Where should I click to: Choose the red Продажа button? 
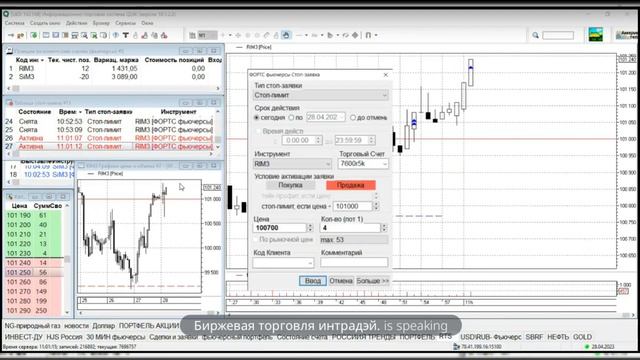coord(351,185)
